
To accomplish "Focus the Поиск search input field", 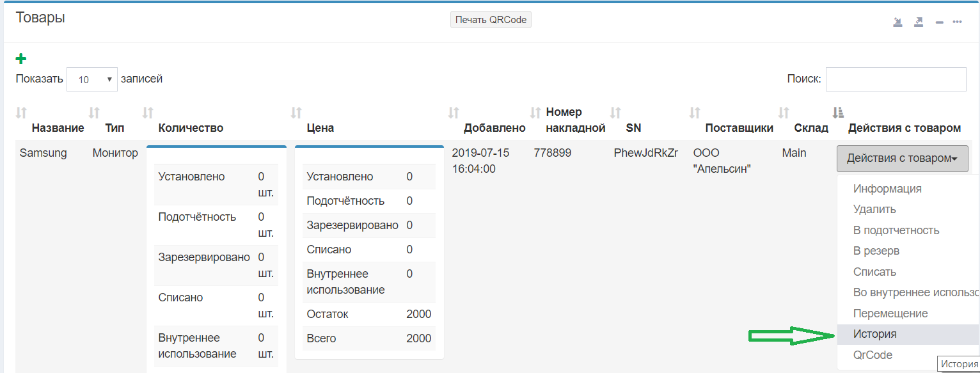I will coord(896,79).
